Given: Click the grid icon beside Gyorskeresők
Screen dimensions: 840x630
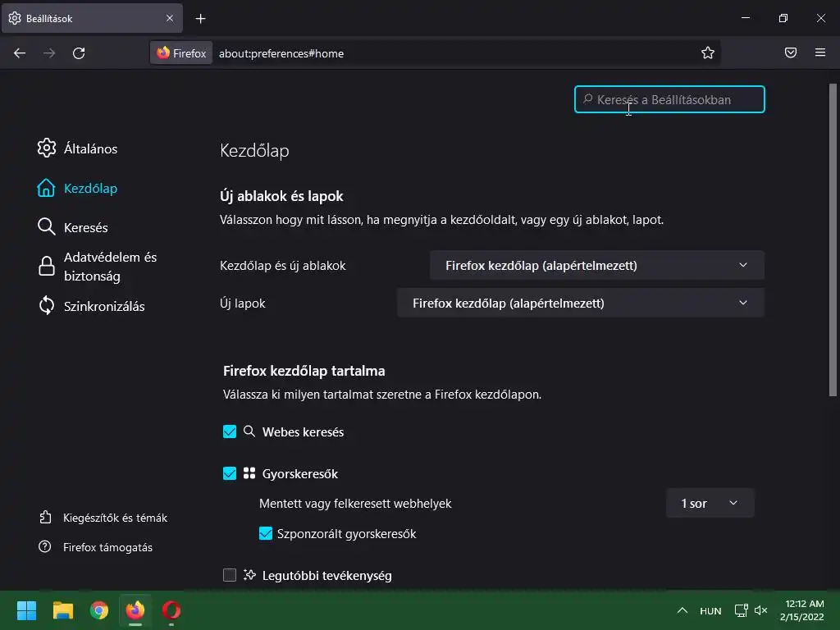Looking at the screenshot, I should (249, 473).
